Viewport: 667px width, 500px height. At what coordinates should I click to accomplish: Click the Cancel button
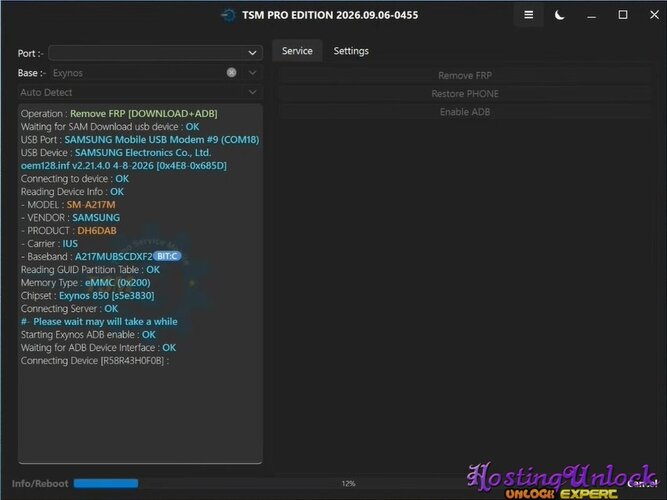click(x=642, y=483)
